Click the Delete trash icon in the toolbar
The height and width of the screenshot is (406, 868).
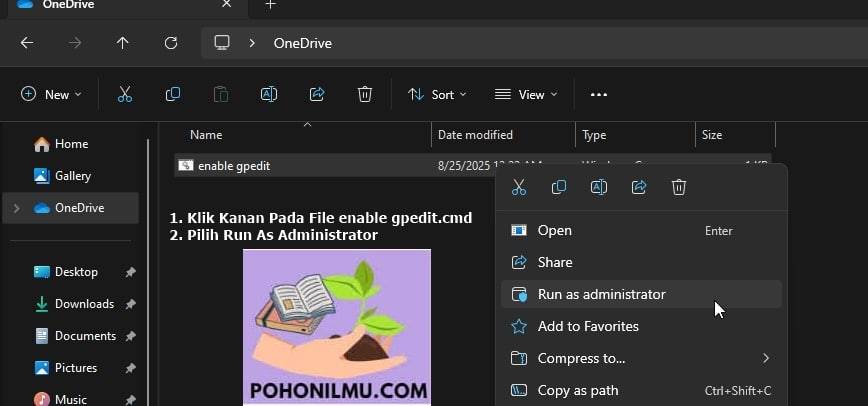[x=365, y=95]
